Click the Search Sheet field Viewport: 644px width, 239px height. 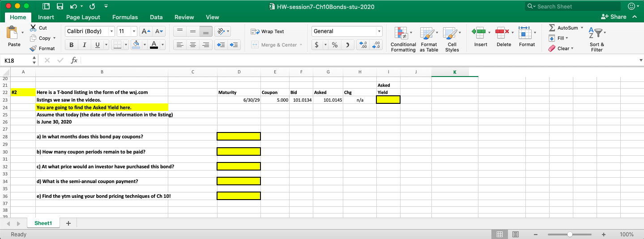[x=573, y=6]
